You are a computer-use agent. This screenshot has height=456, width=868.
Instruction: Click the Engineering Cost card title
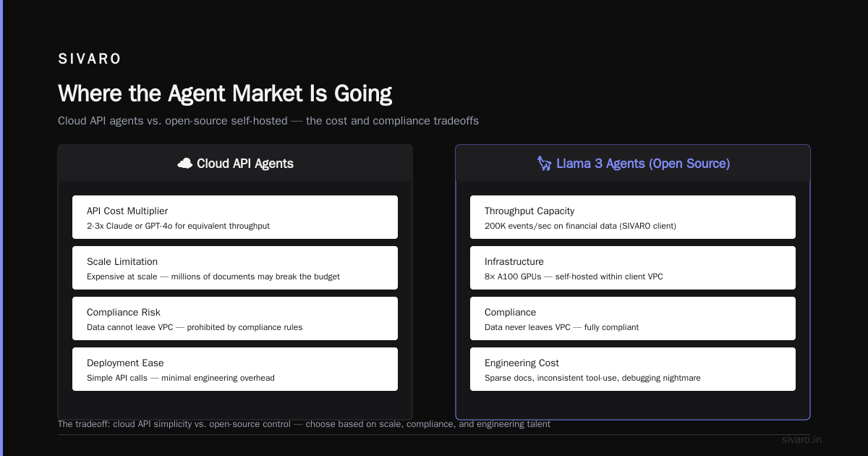[x=522, y=363]
